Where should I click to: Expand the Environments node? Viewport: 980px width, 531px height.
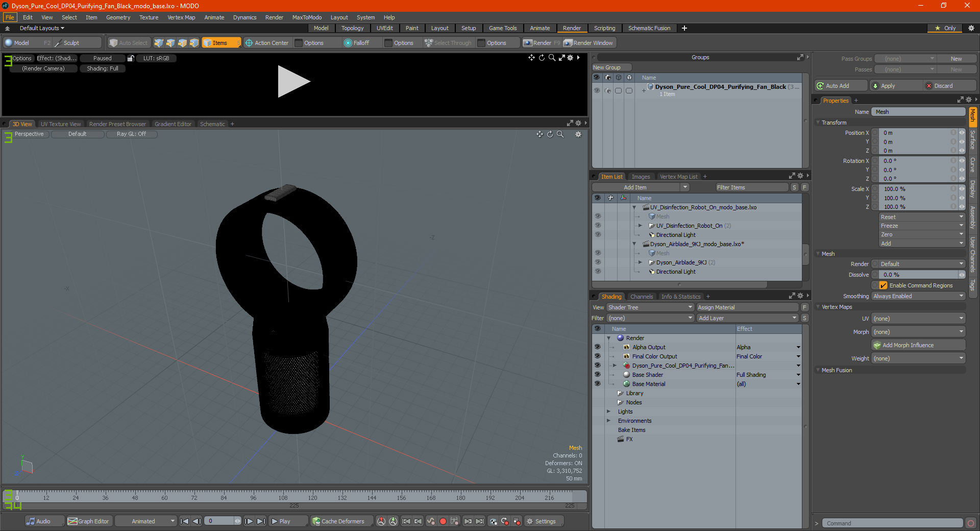pos(608,421)
